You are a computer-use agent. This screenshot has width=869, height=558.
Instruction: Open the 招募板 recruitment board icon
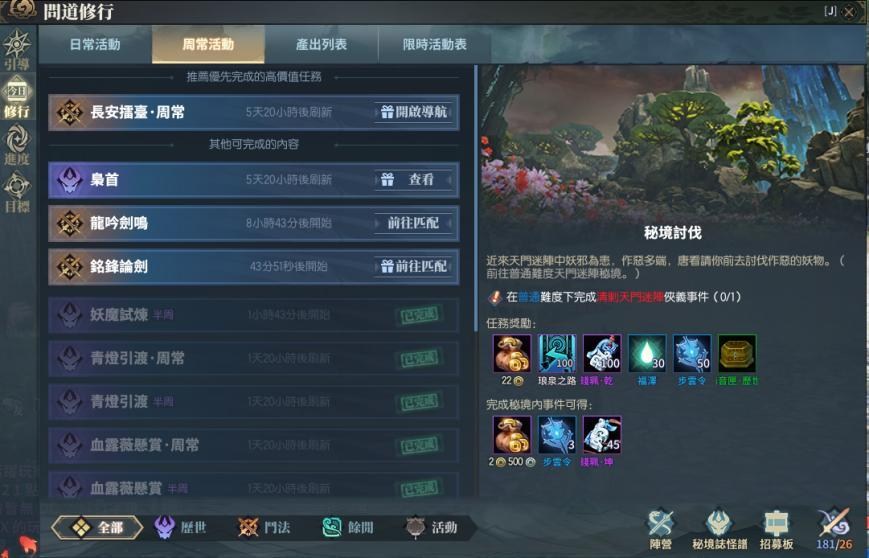(x=776, y=530)
